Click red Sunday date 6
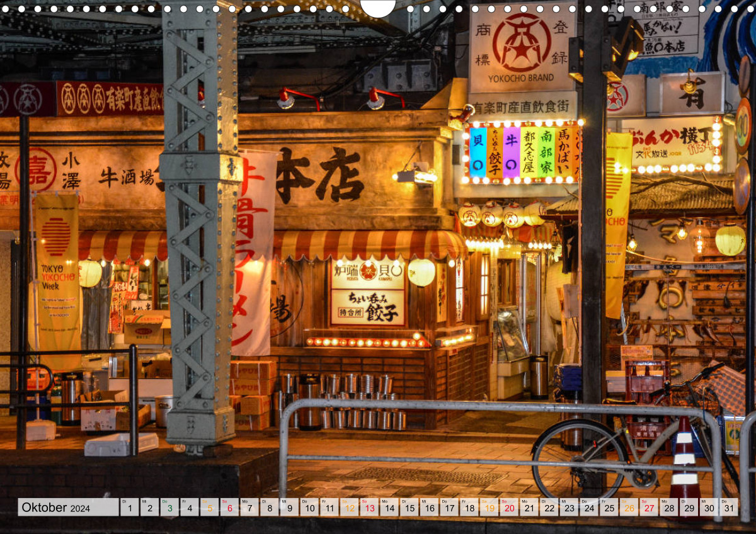 click(229, 508)
